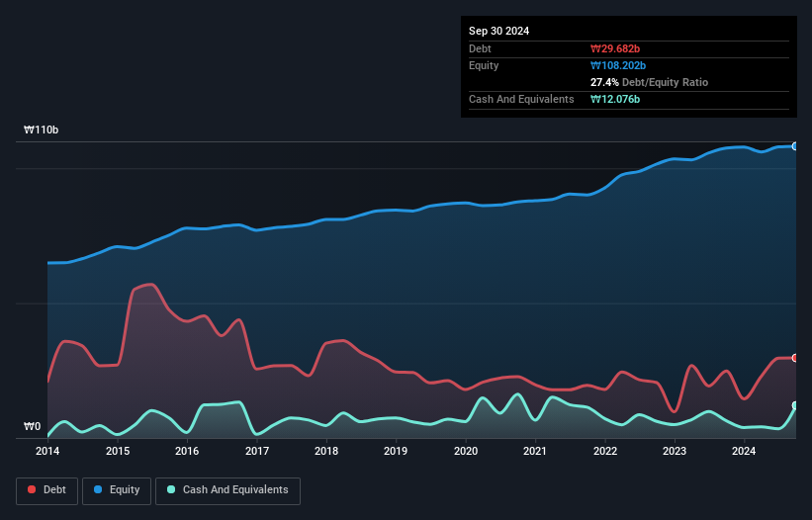Click the 2019 x-axis label

[x=396, y=451]
